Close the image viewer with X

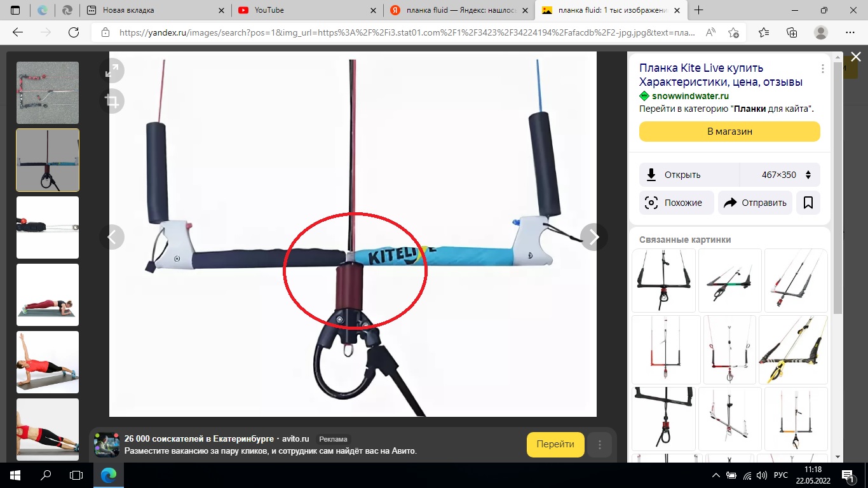[x=856, y=57]
